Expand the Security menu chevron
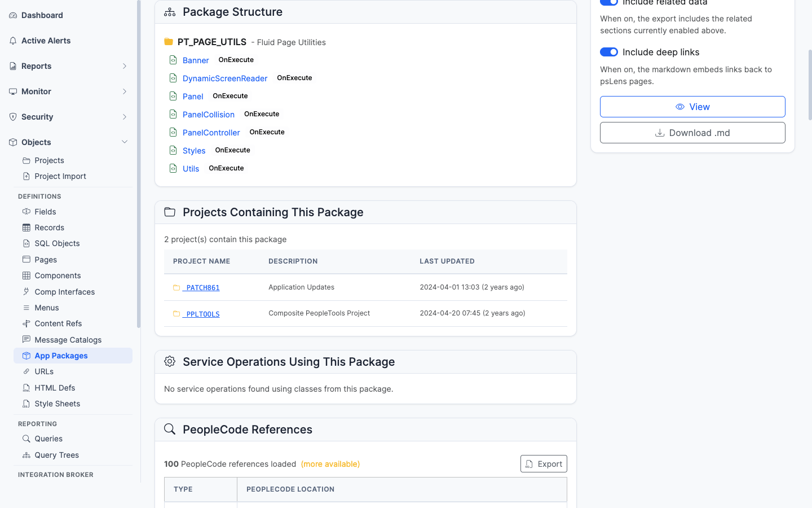The width and height of the screenshot is (812, 508). pyautogui.click(x=125, y=117)
